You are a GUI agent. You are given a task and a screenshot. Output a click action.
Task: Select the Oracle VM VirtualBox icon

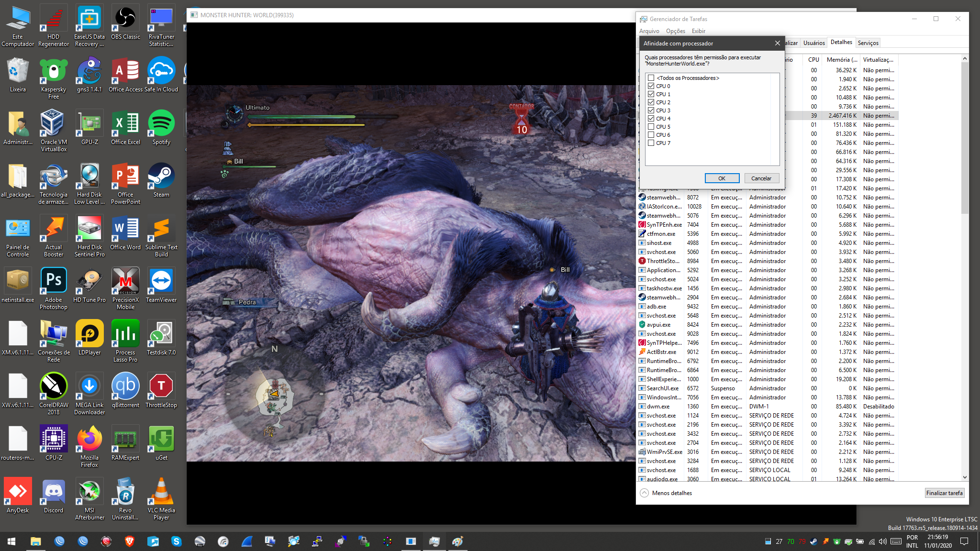[x=54, y=132]
